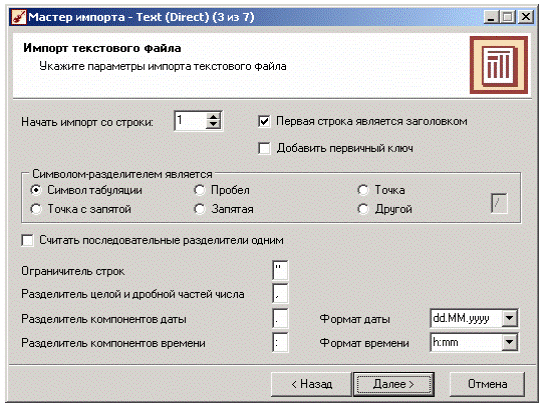The width and height of the screenshot is (543, 407).
Task: Increase the start import row number
Action: pyautogui.click(x=213, y=117)
